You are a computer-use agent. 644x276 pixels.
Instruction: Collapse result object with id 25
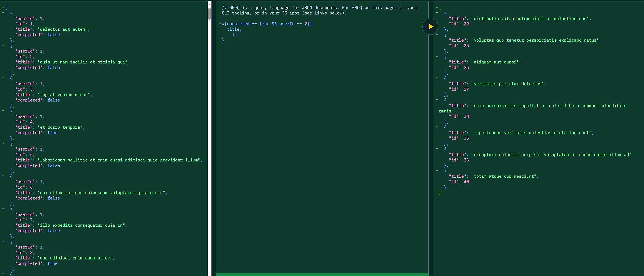point(437,35)
